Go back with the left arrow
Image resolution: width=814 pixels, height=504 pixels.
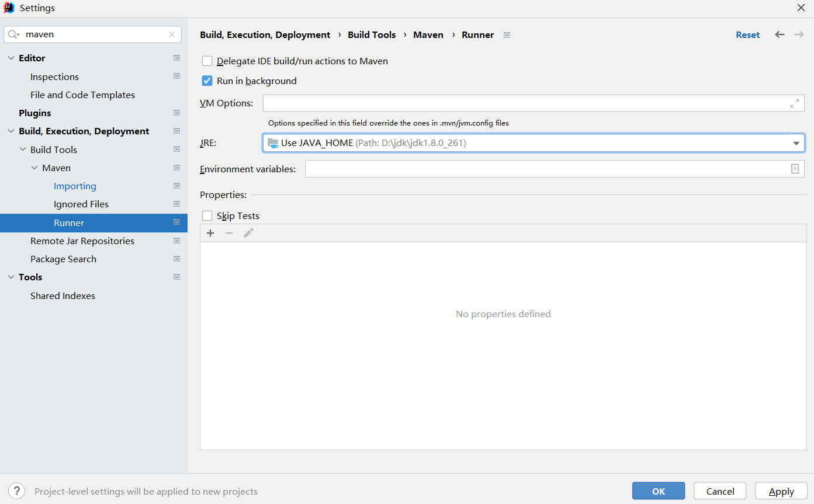point(780,34)
